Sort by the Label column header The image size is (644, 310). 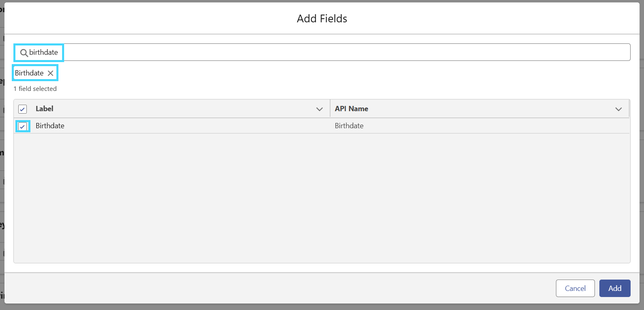(44, 109)
